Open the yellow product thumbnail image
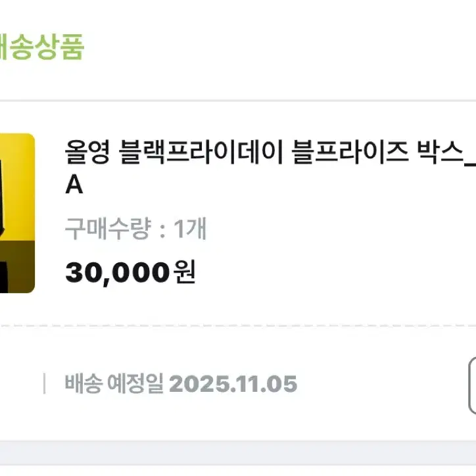The height and width of the screenshot is (476, 476). coord(17,213)
